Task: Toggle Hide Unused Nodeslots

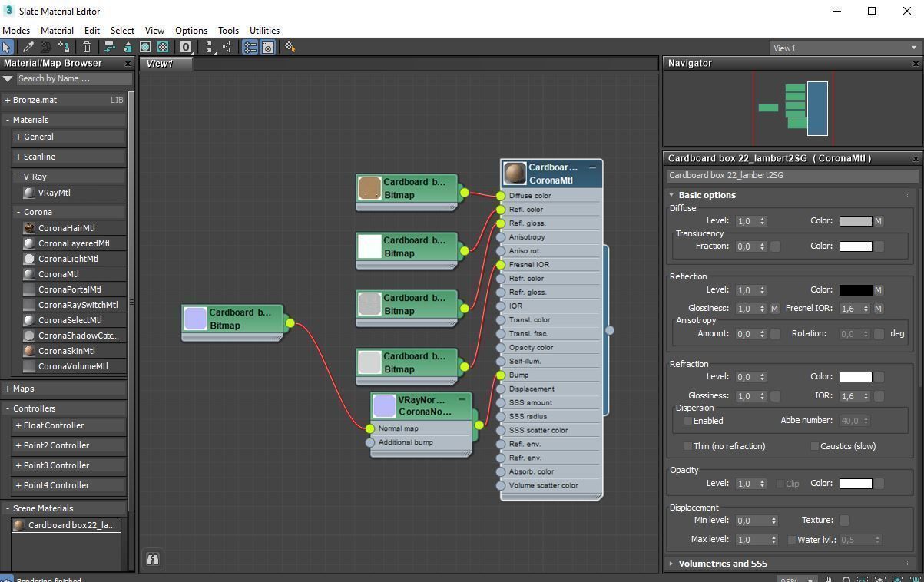Action: tap(127, 47)
